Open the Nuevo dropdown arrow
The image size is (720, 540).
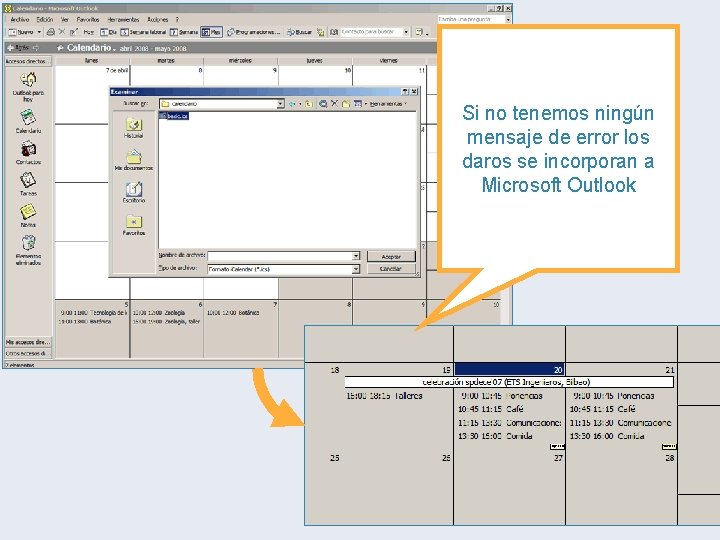[39, 32]
